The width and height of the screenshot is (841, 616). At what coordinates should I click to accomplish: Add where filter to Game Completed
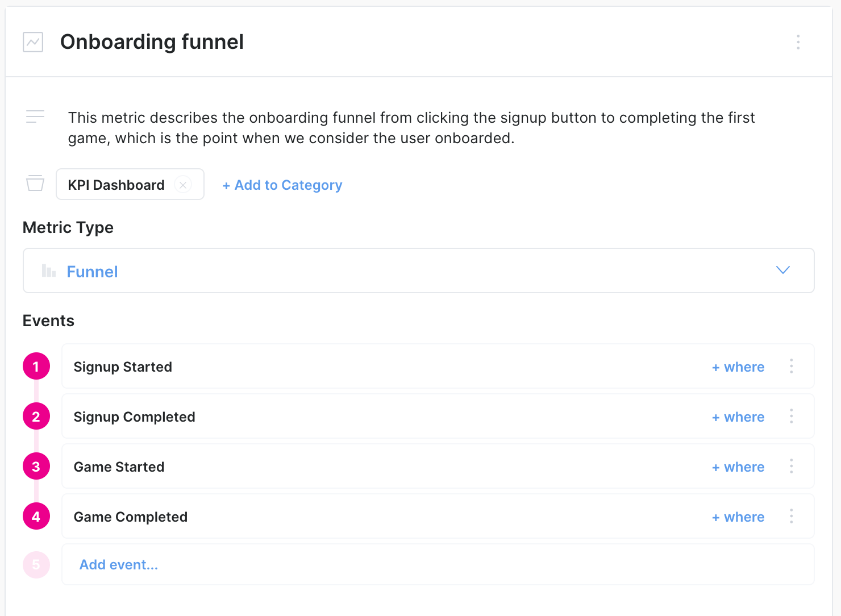click(x=738, y=517)
